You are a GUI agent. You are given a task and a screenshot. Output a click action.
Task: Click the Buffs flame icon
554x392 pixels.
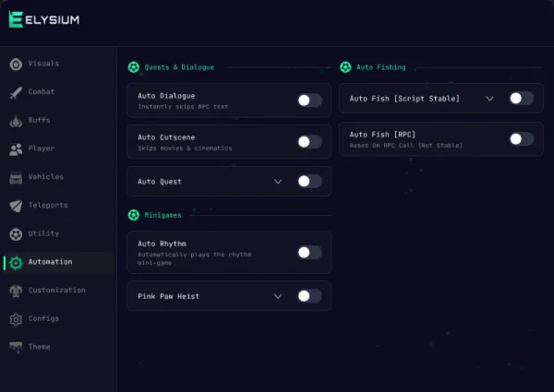coord(16,121)
